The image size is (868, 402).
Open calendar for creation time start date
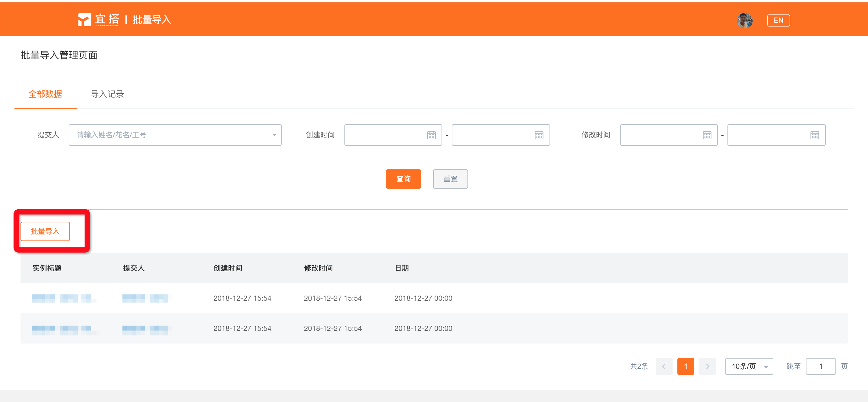pyautogui.click(x=431, y=135)
